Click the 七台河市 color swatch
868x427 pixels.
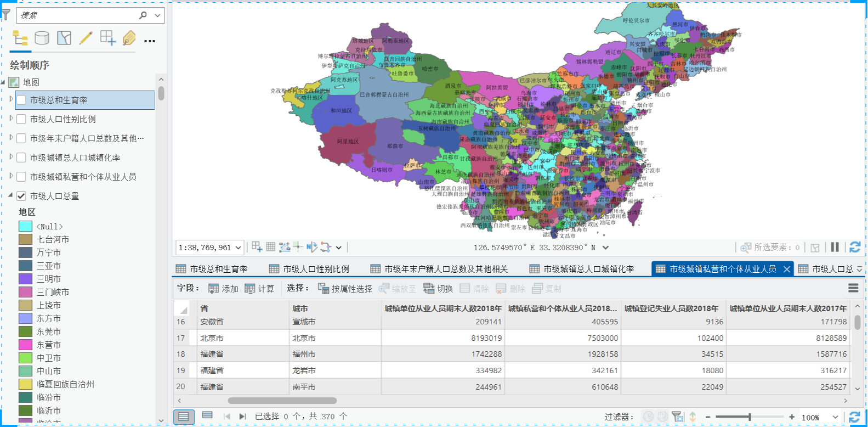click(x=25, y=239)
